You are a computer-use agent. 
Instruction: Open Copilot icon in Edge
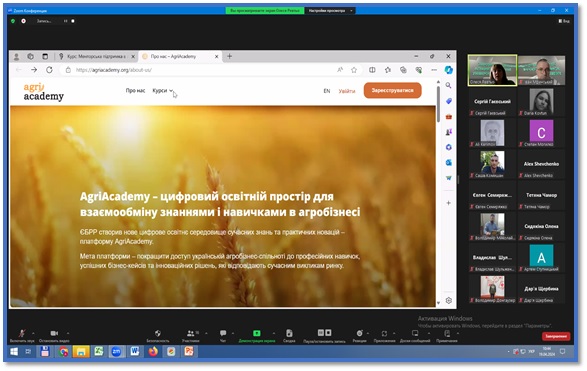[448, 70]
